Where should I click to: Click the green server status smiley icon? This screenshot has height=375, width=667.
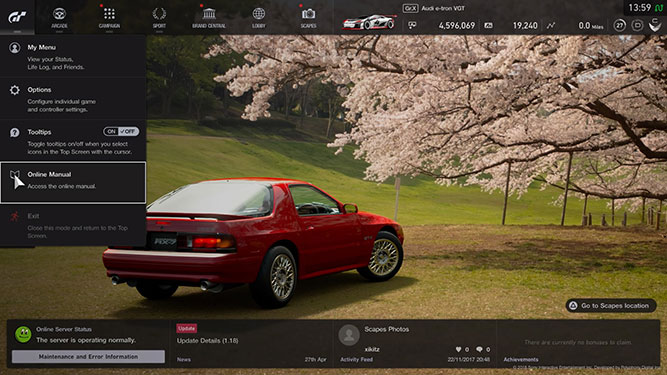[x=23, y=335]
